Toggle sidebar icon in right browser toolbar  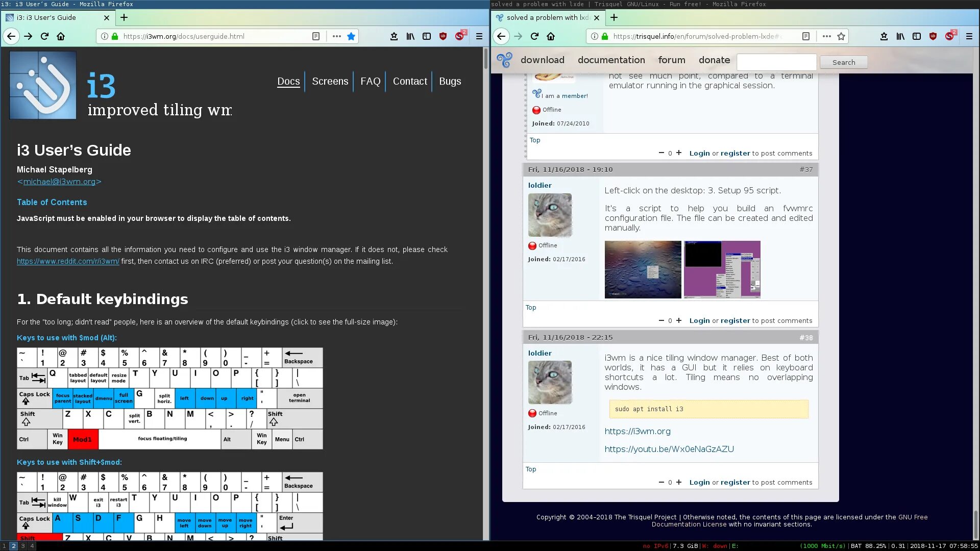(x=917, y=36)
